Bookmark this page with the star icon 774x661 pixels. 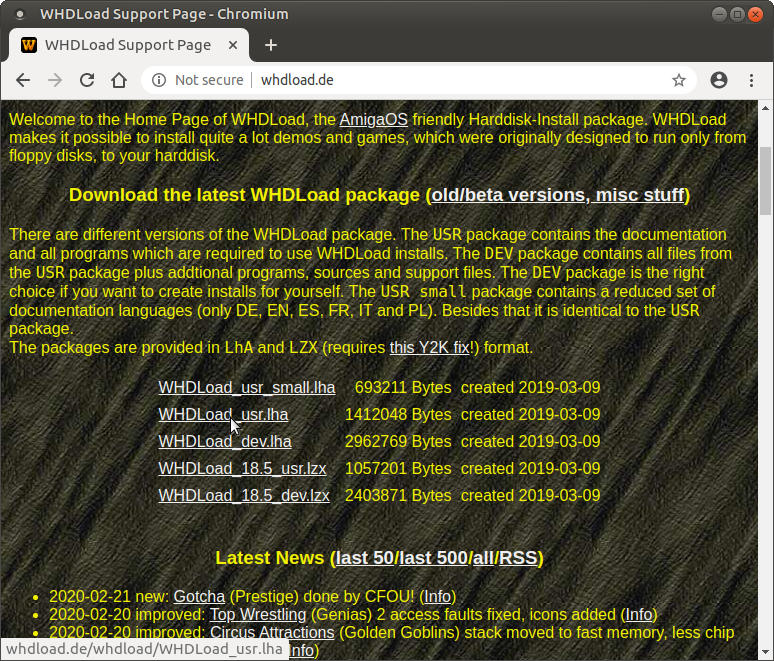tap(679, 80)
